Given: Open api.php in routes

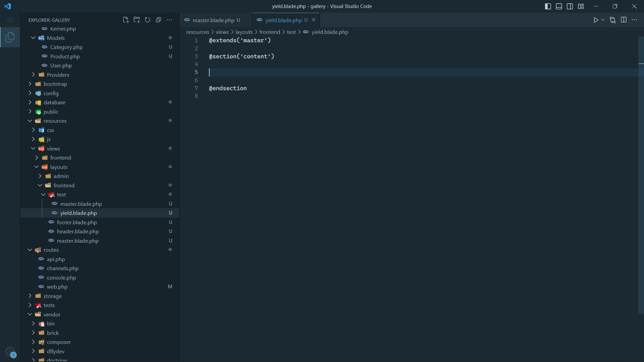Looking at the screenshot, I should coord(100,259).
